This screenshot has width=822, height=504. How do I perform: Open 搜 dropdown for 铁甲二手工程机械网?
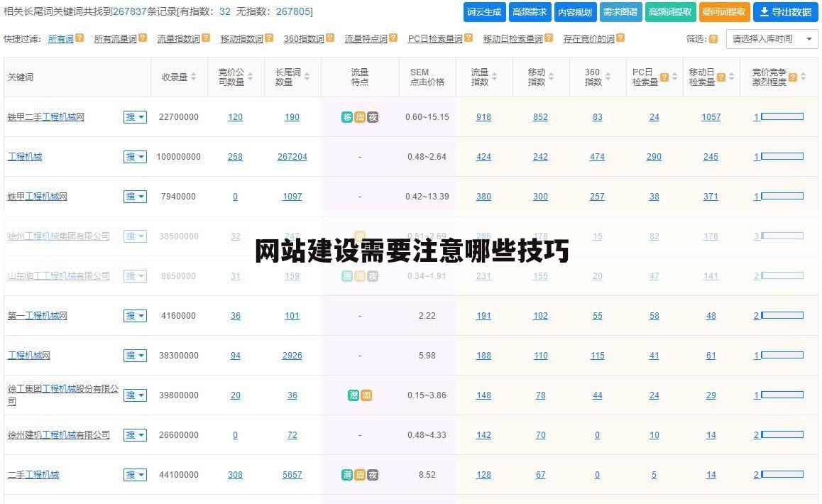[x=135, y=117]
